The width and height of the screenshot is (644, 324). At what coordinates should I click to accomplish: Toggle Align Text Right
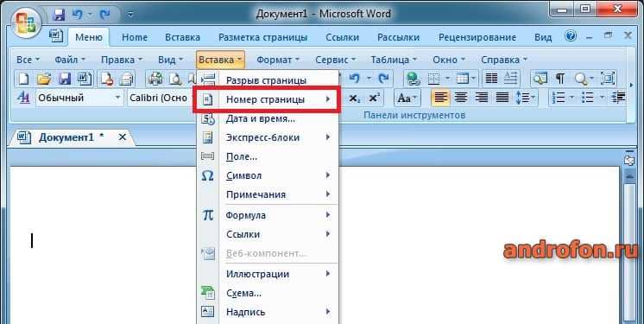coord(481,98)
